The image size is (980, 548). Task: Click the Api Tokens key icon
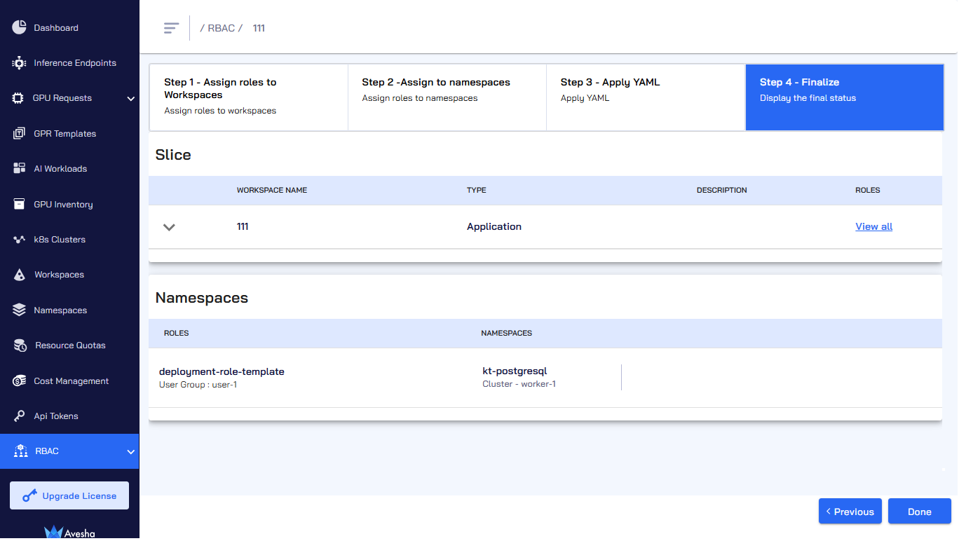coord(20,416)
